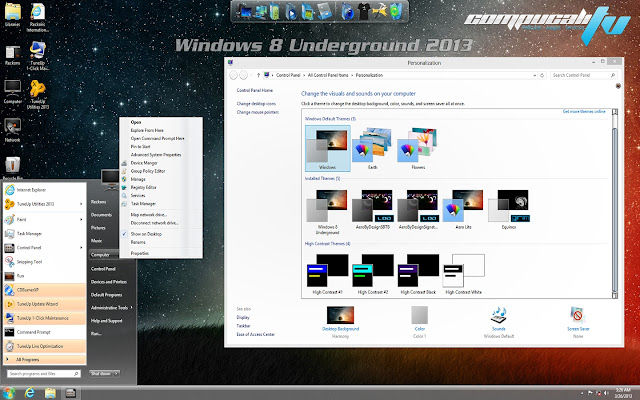Click the crossed tools icon in the dock

(380, 11)
